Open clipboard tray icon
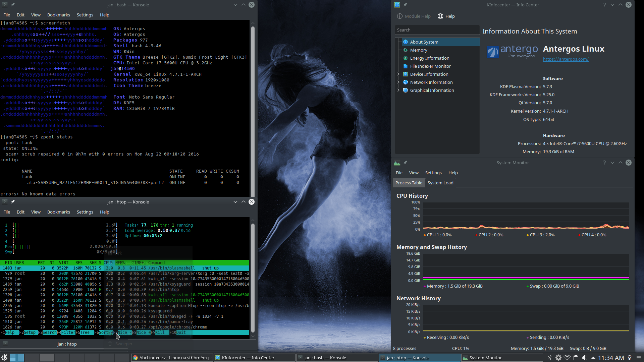The image size is (644, 362). click(x=576, y=358)
